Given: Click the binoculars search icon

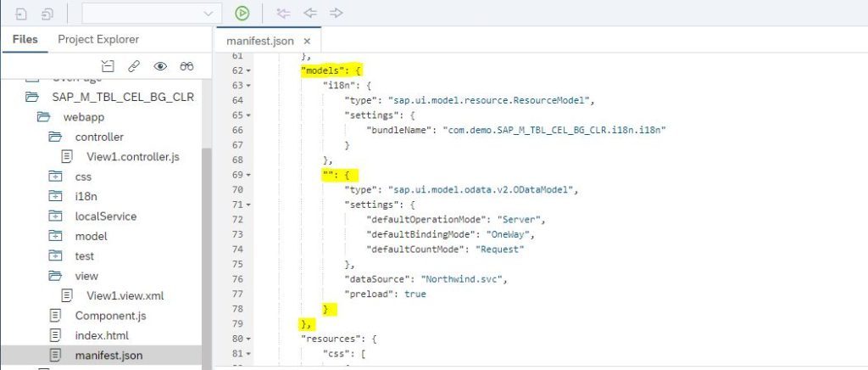Looking at the screenshot, I should (186, 66).
